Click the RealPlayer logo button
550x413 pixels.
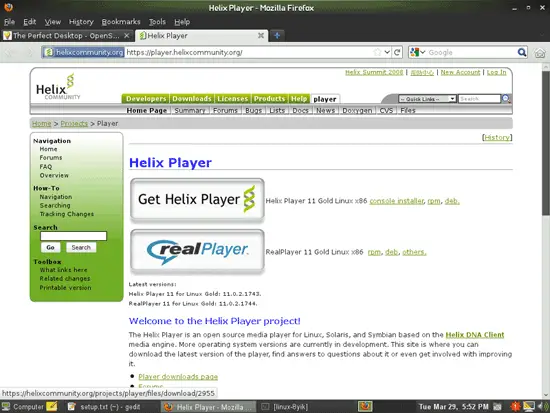pyautogui.click(x=197, y=251)
